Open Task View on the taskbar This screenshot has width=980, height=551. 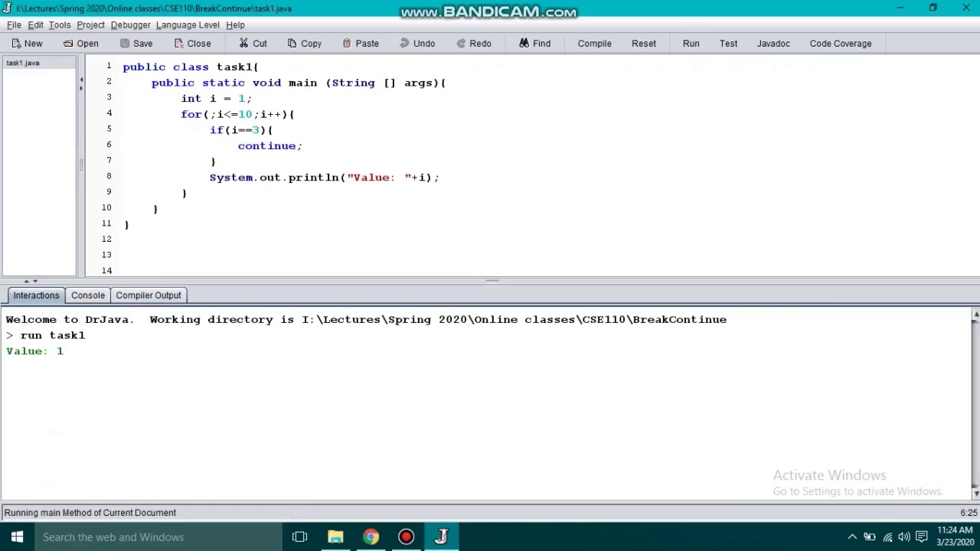click(300, 537)
